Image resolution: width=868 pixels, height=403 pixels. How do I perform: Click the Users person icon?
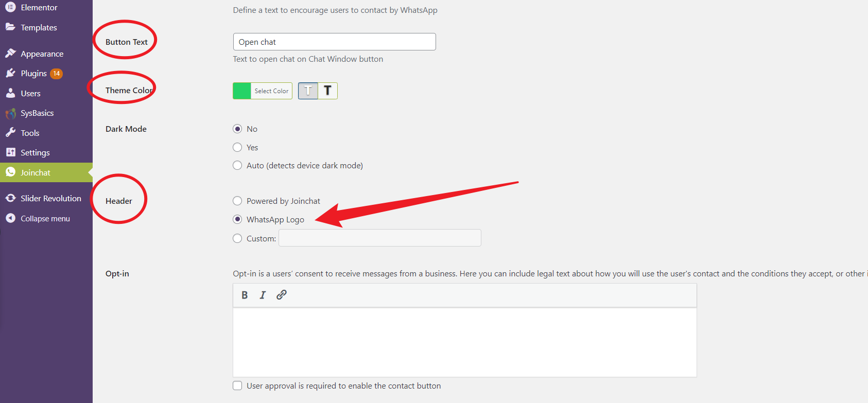pos(10,93)
